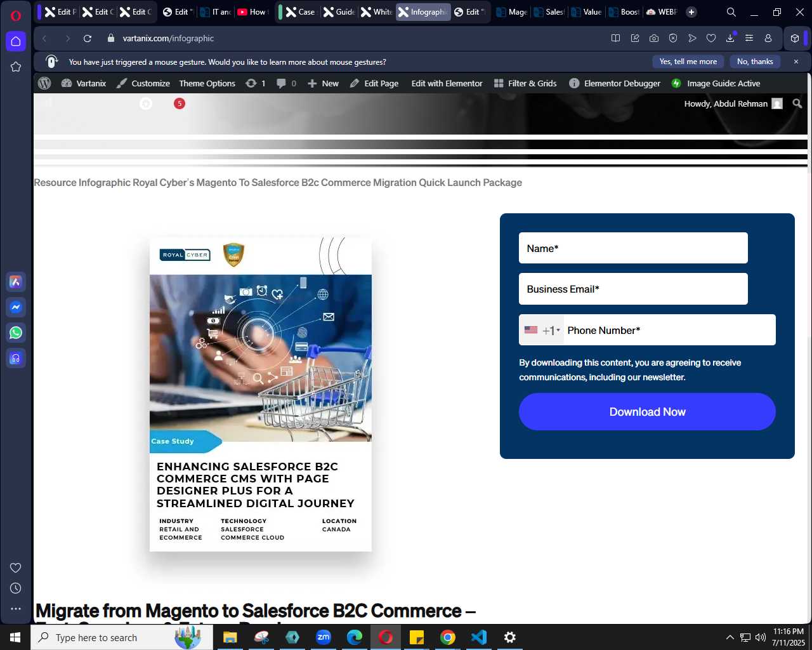Click Type here to search box
This screenshot has height=650, width=812.
[x=122, y=637]
